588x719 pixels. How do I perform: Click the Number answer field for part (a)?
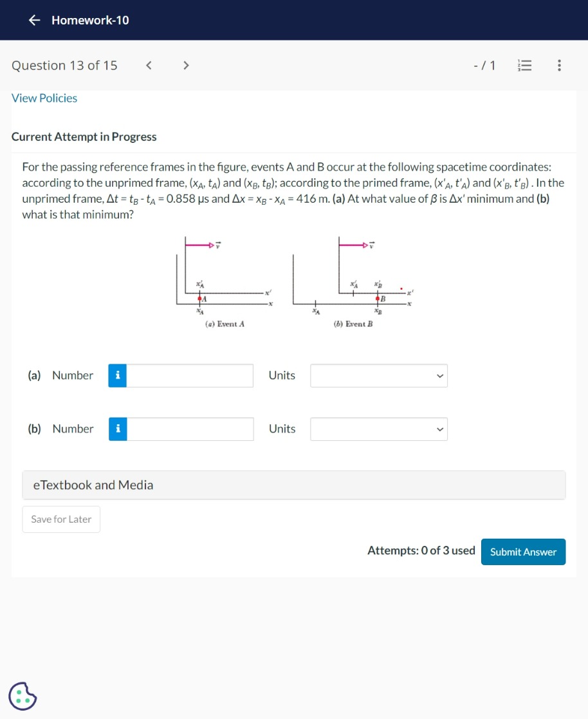point(190,375)
